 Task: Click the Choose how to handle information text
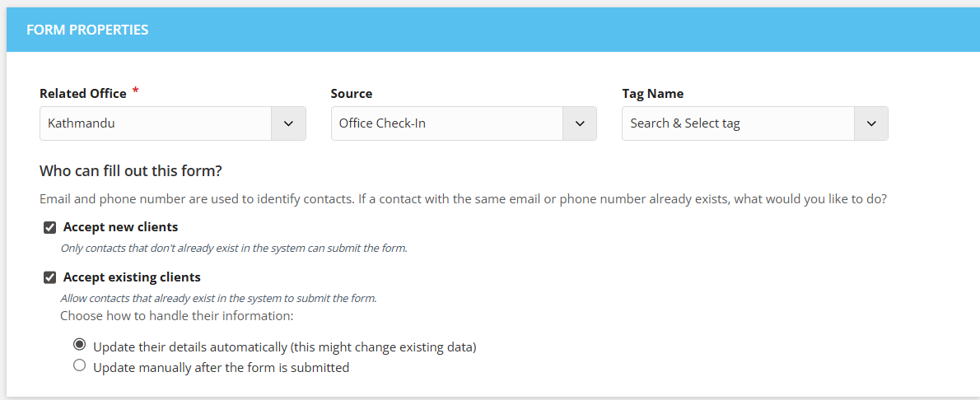pyautogui.click(x=177, y=315)
